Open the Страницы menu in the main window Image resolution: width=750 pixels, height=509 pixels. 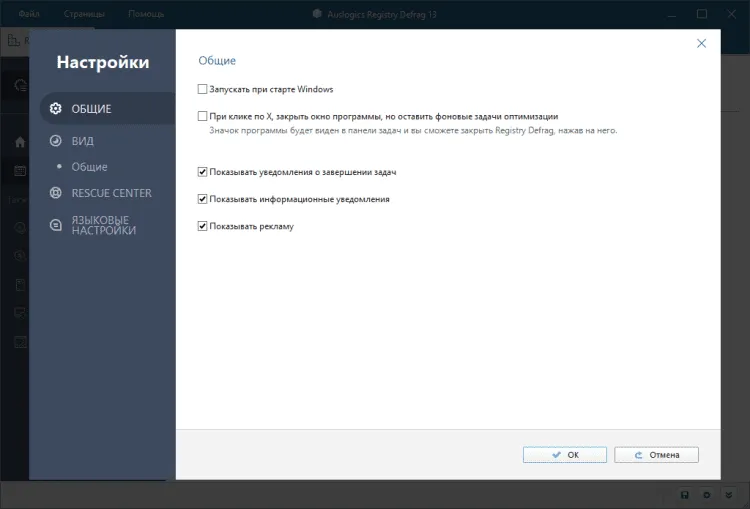84,14
